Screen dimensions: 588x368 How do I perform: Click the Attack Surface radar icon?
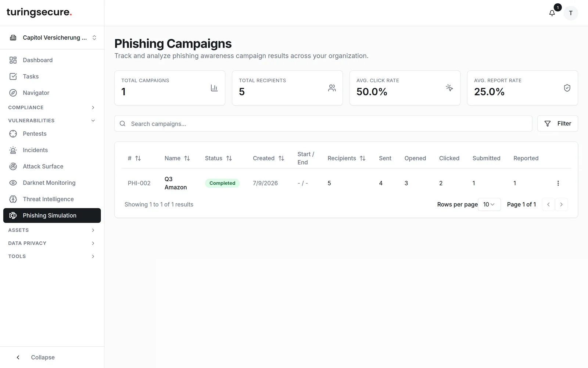click(13, 166)
